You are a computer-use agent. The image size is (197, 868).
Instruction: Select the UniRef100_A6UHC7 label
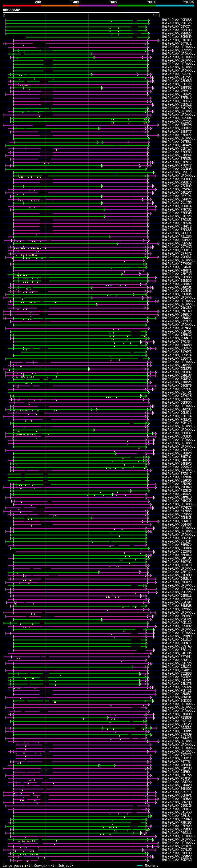coord(177,128)
